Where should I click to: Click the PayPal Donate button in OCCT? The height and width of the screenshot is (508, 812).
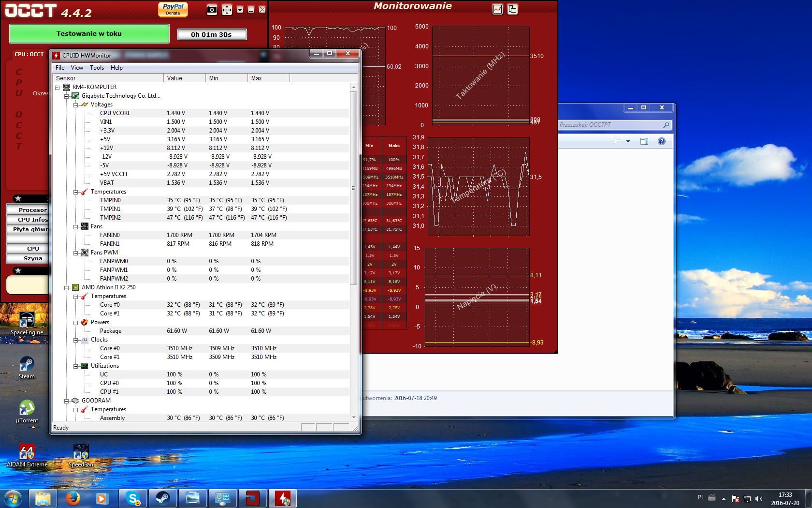coord(173,9)
